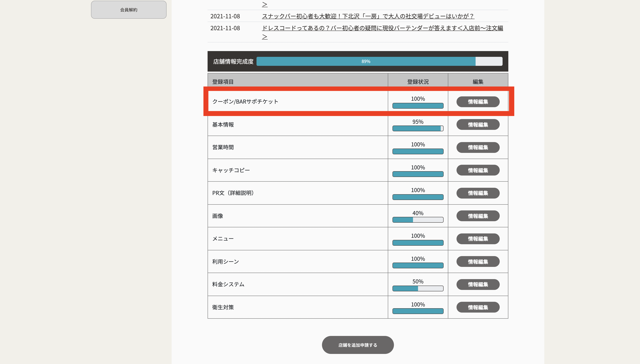
Task: Click the 利用シーン row label
Action: tap(226, 261)
